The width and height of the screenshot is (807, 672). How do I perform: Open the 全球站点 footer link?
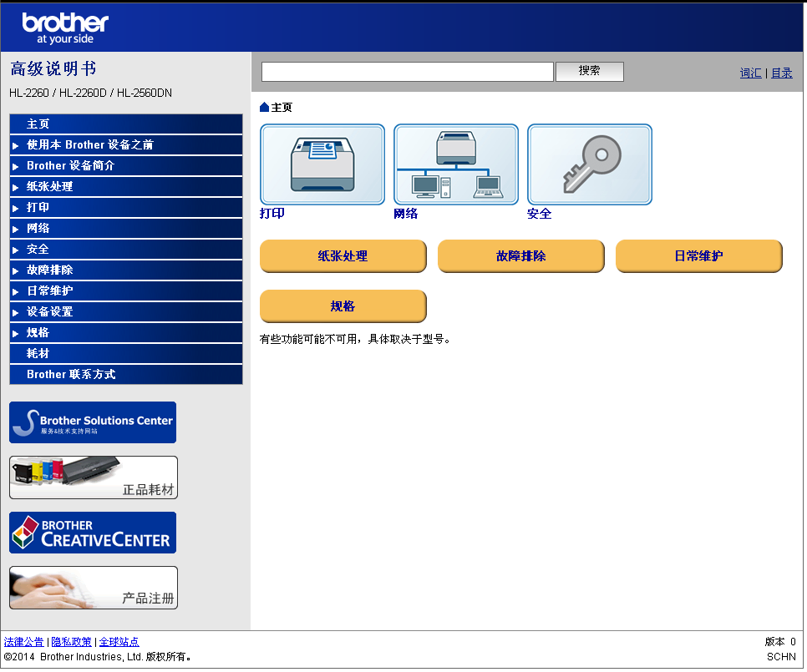(119, 642)
